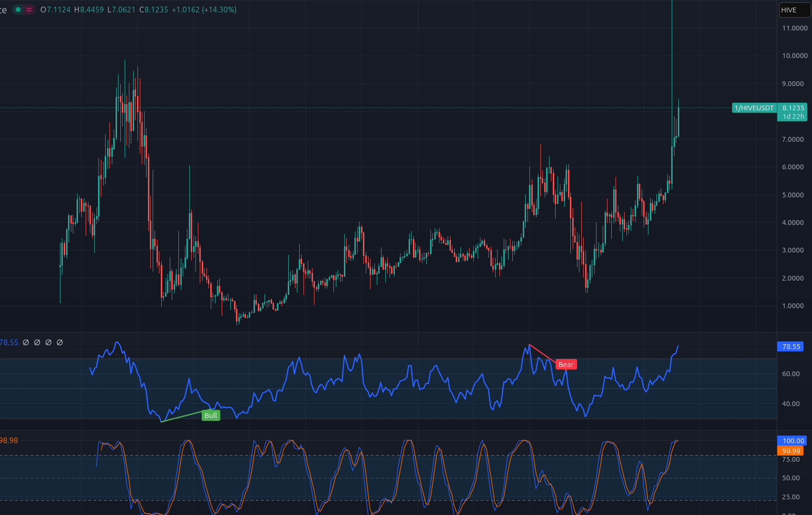This screenshot has height=515, width=812.
Task: Click the 75.00 stochastic scale label
Action: click(791, 459)
